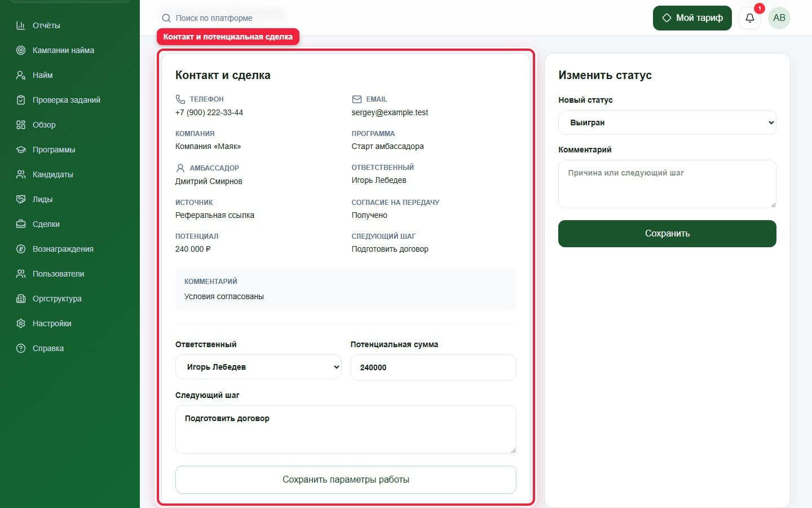Click the Настройки gear icon
812x508 pixels.
pyautogui.click(x=21, y=323)
